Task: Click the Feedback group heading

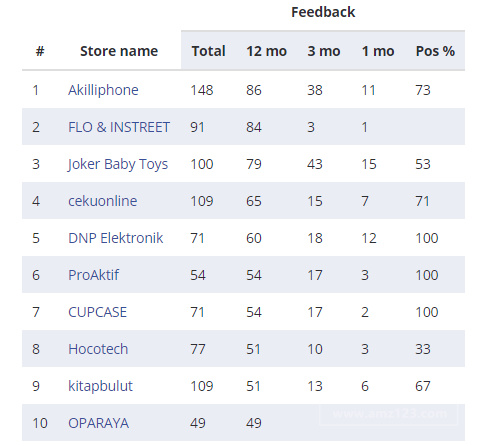Action: (323, 12)
